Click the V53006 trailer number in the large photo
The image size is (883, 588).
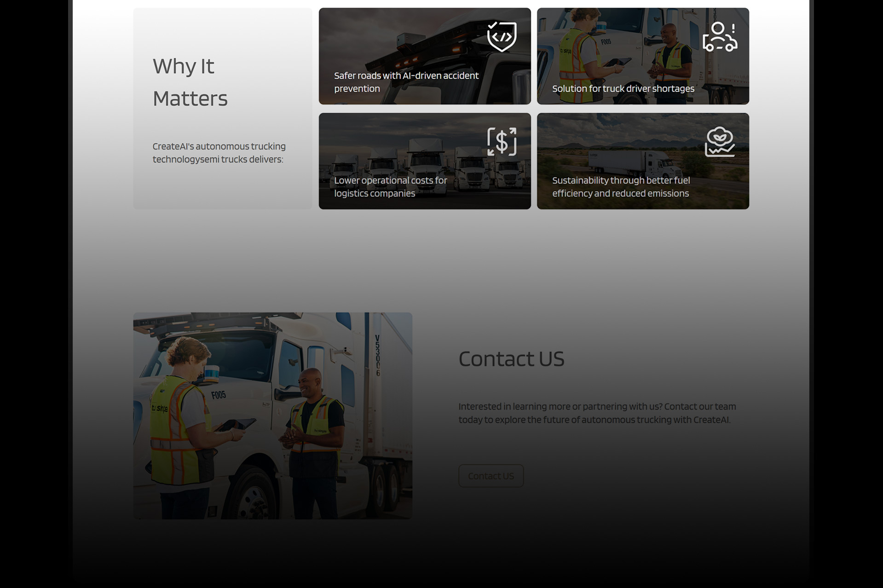[x=377, y=355]
